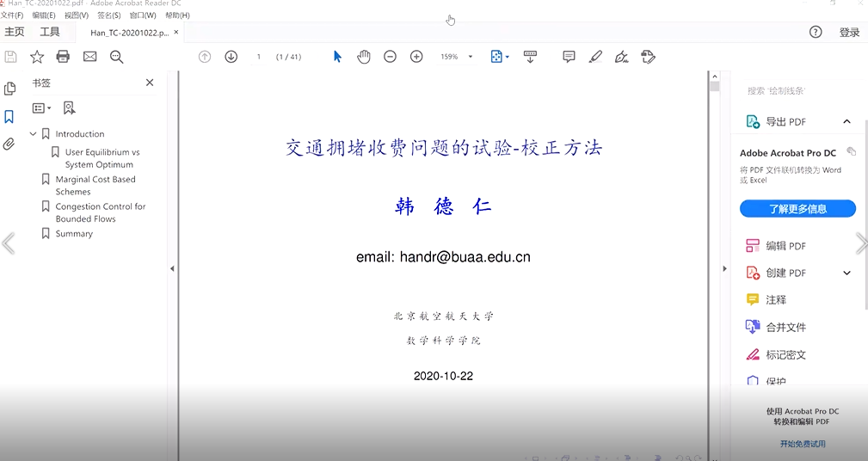Click the print icon in the toolbar
Viewport: 868px width, 461px height.
point(63,57)
